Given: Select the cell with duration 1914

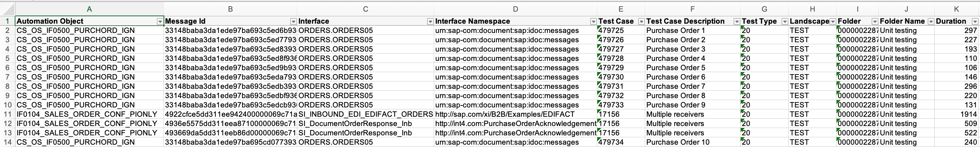Looking at the screenshot, I should [957, 114].
